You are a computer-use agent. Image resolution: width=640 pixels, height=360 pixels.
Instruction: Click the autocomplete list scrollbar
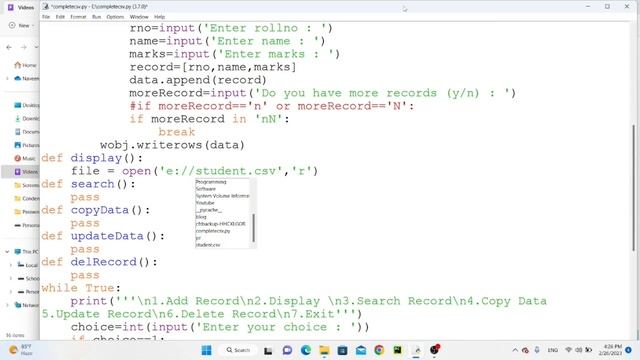pyautogui.click(x=253, y=228)
